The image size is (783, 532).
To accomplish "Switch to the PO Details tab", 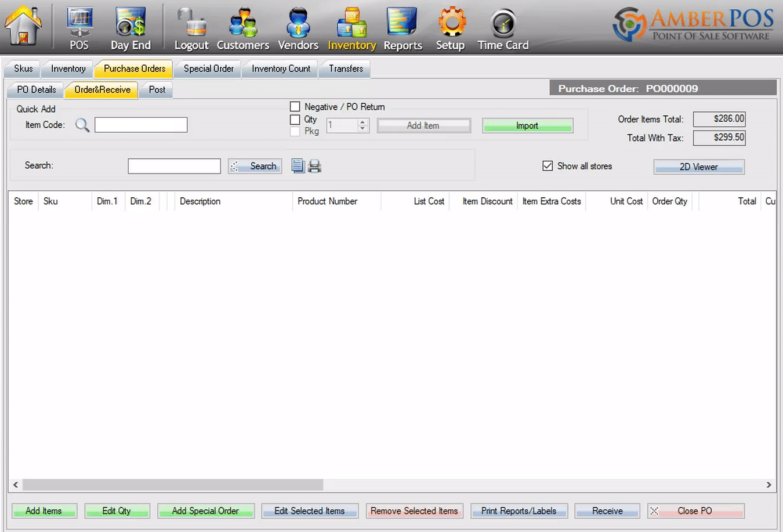I will 36,89.
